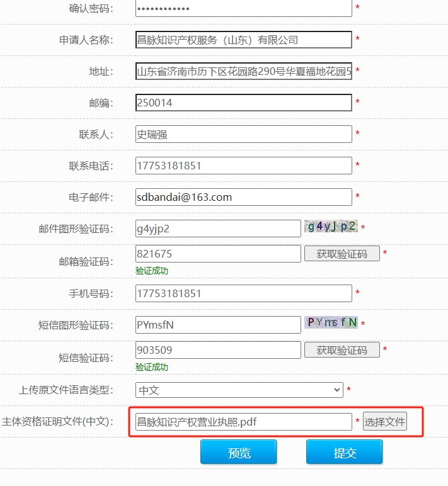Submit the form with 提交 button
Viewport: 448px width, 486px height.
pos(345,453)
